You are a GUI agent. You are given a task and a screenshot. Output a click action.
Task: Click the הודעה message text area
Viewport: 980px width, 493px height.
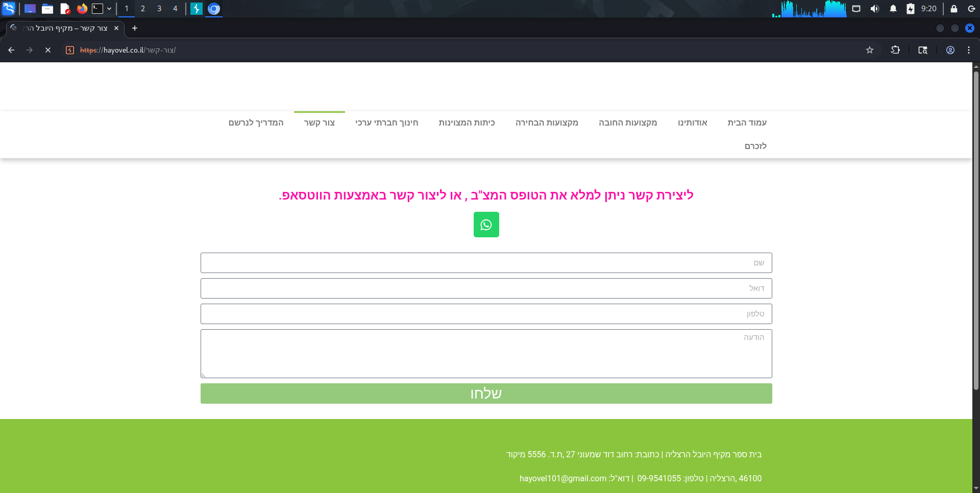486,354
